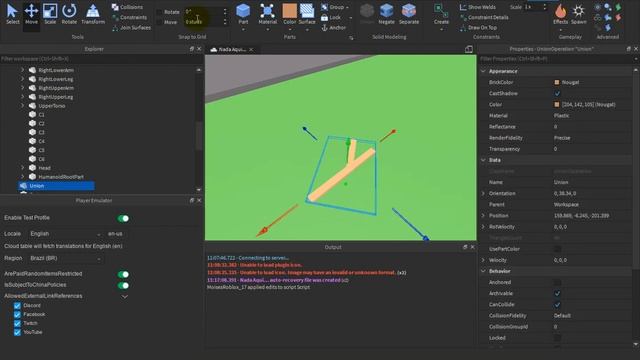Screen dimensions: 640x360
Task: Edit the Move snap studs field
Action: coord(203,22)
